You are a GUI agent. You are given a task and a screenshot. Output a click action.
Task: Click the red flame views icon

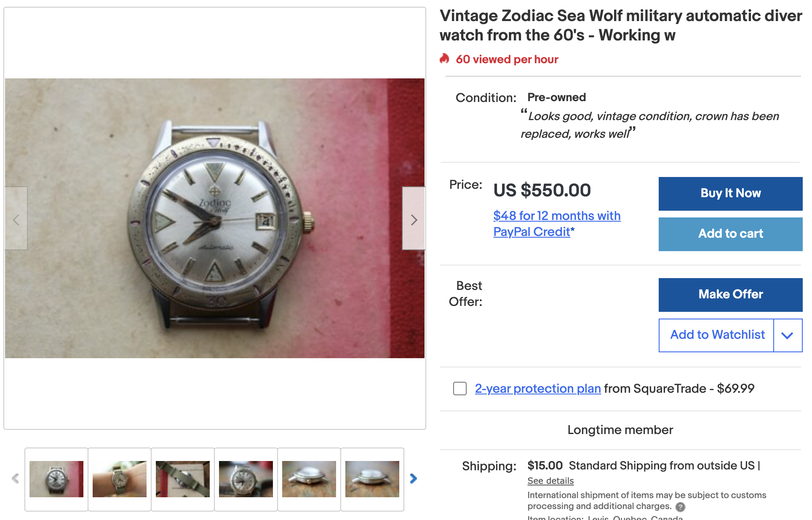point(444,59)
